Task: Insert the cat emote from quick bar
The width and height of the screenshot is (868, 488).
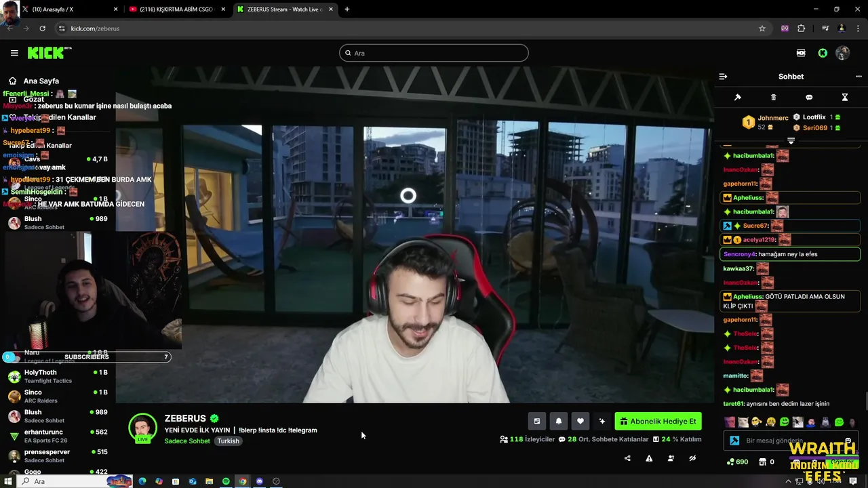Action: click(x=743, y=422)
